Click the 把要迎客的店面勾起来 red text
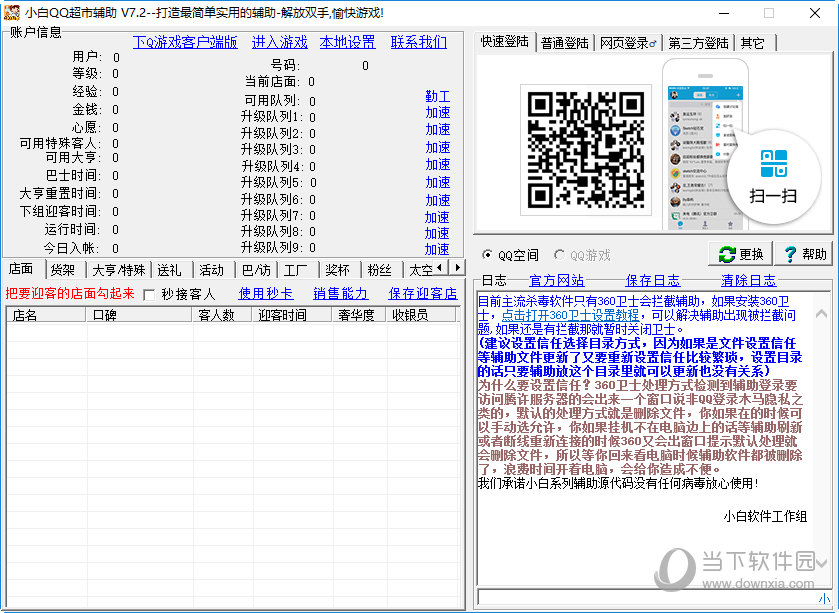The width and height of the screenshot is (839, 613). click(70, 294)
